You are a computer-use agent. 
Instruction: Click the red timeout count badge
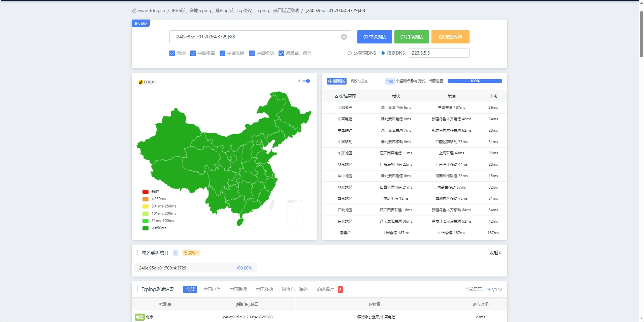340,290
